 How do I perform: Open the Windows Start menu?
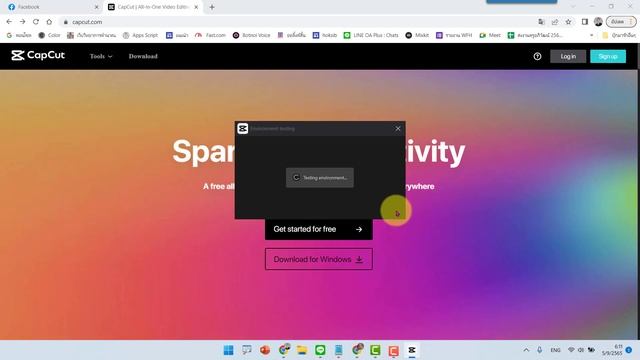coord(229,350)
